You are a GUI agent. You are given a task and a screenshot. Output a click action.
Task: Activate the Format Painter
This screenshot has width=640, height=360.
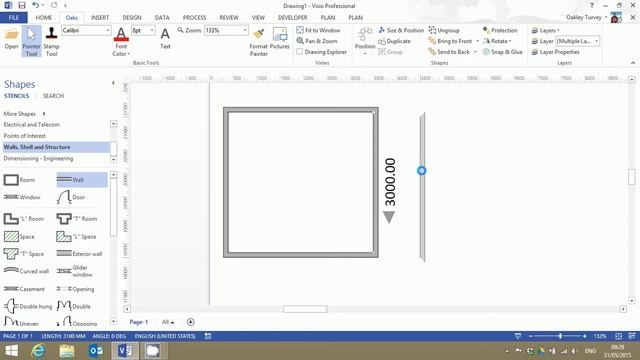[258, 42]
